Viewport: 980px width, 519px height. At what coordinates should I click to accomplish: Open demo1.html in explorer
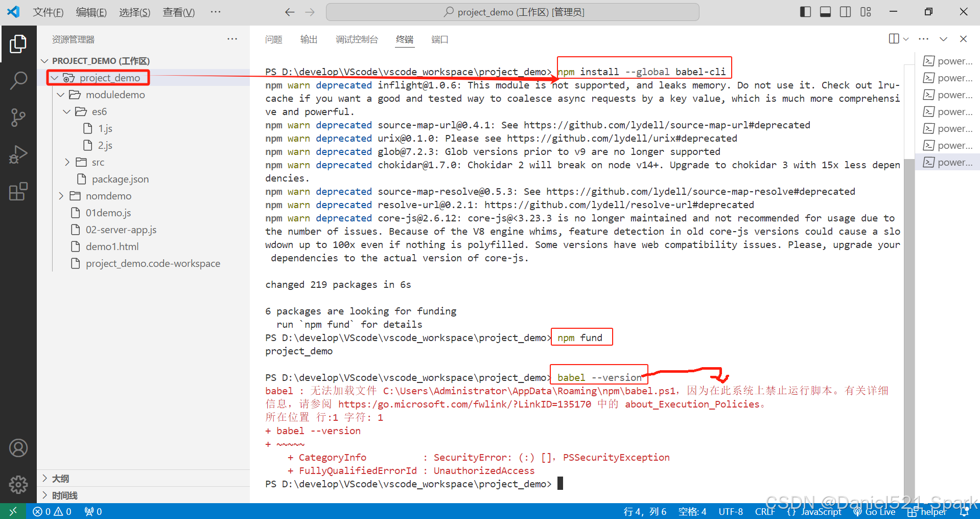click(143, 246)
